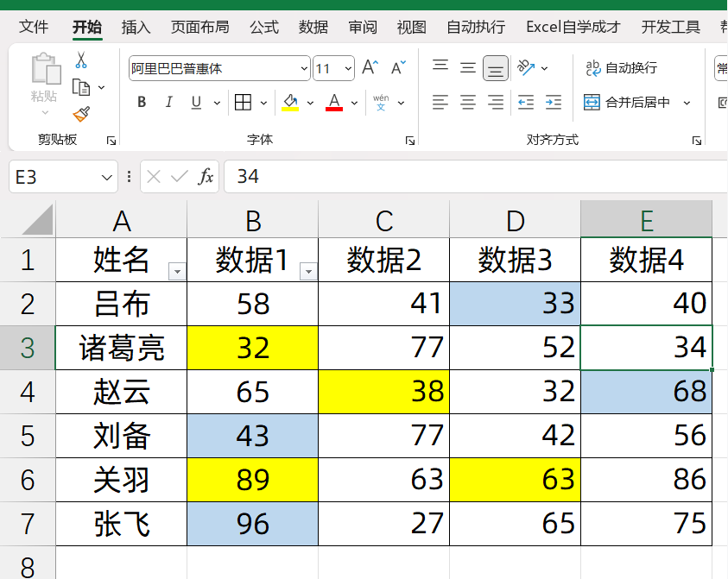The height and width of the screenshot is (579, 728).
Task: Click the wén phonetic guide icon
Action: (x=381, y=102)
